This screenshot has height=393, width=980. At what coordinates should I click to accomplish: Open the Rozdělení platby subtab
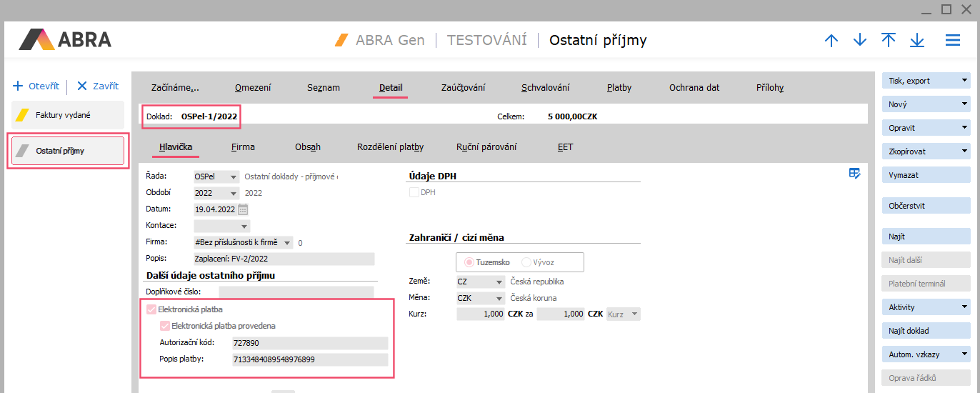click(x=390, y=147)
